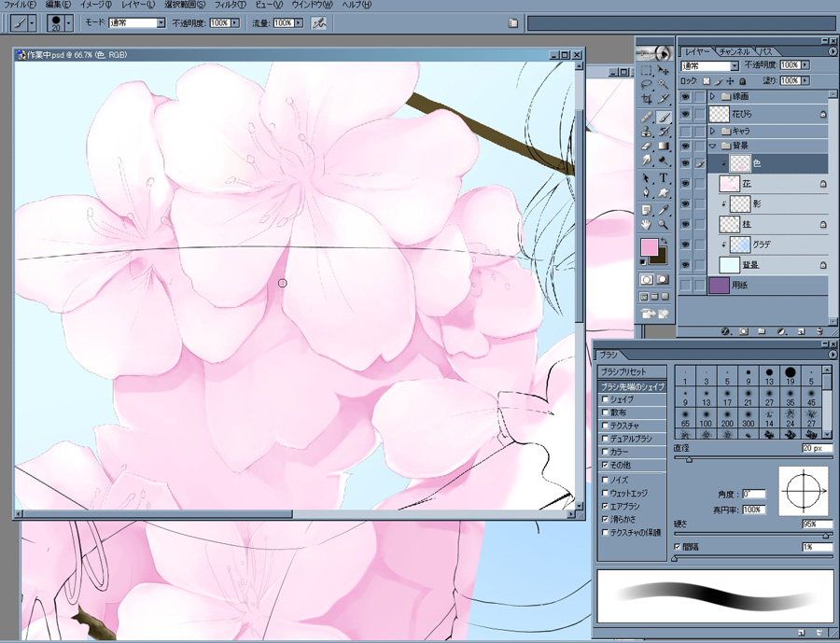Image resolution: width=840 pixels, height=643 pixels.
Task: Select the Clone Stamp tool
Action: coord(647,132)
